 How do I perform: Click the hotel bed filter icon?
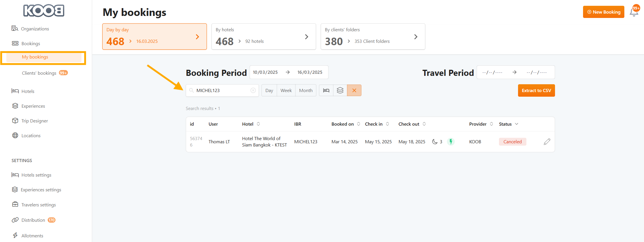coord(326,90)
